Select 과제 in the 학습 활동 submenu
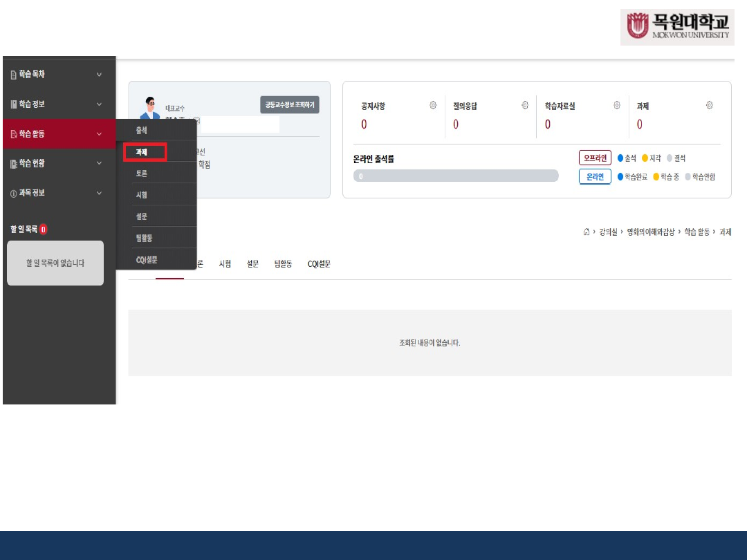Screen dimensions: 747x560 click(x=145, y=152)
